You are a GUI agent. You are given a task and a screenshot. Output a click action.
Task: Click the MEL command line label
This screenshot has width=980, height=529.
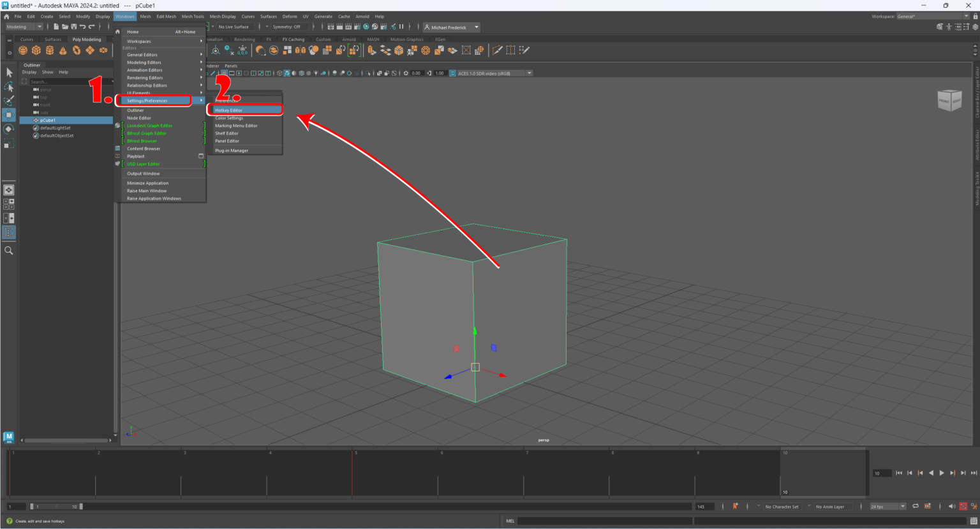pos(510,521)
